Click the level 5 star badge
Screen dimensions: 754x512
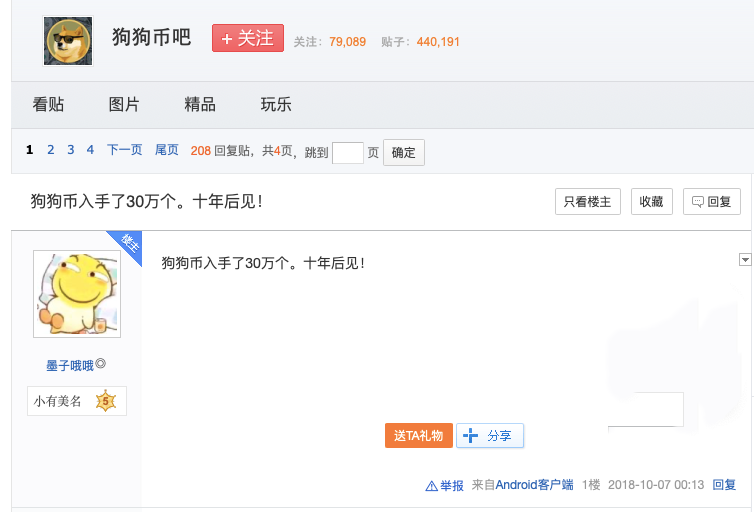tap(106, 401)
